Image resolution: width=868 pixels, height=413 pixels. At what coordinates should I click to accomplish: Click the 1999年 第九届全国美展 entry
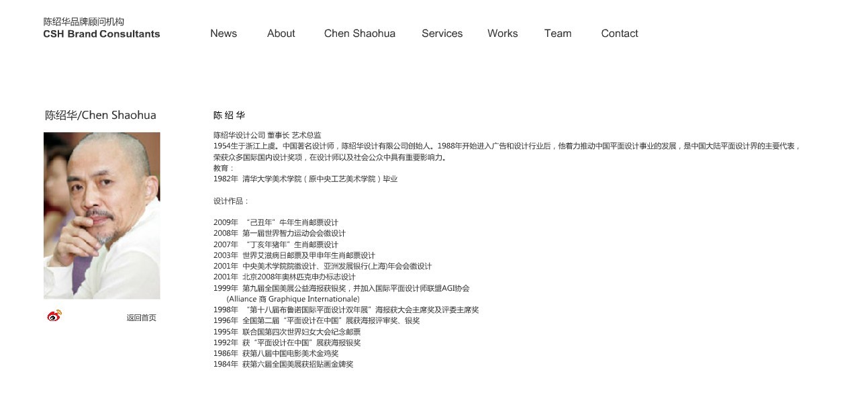tap(342, 289)
